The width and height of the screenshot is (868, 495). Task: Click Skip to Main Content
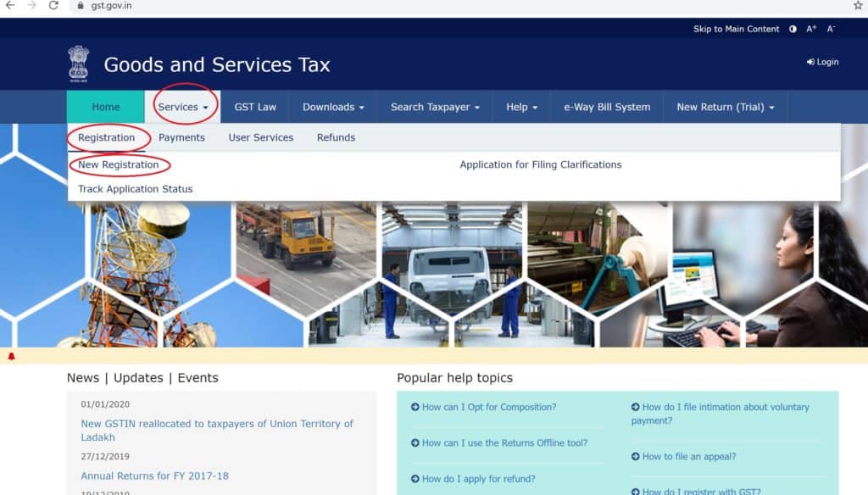click(x=737, y=29)
